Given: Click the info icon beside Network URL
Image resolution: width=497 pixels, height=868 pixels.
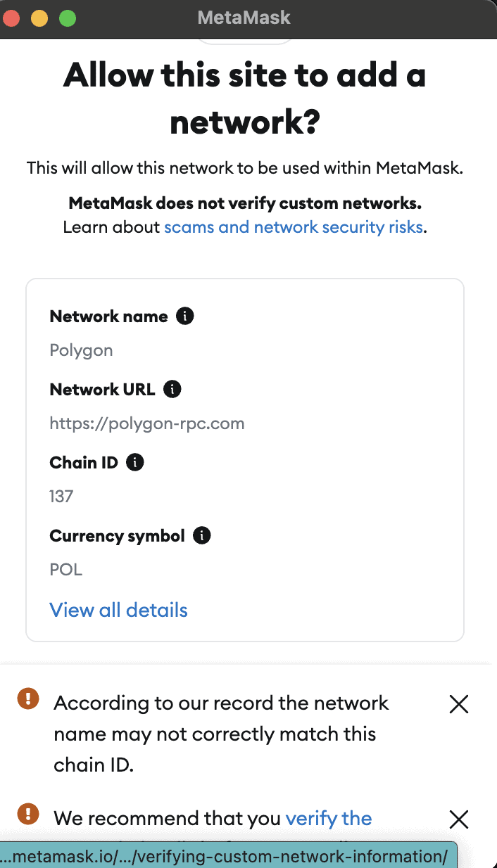Looking at the screenshot, I should [172, 389].
